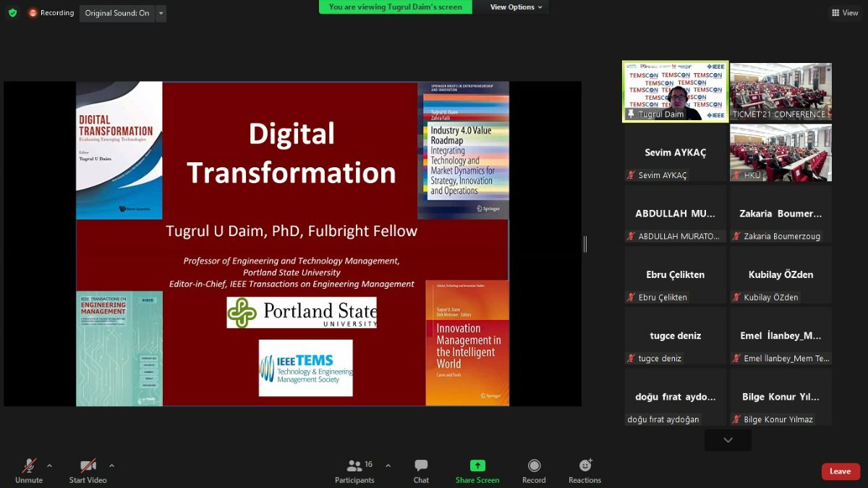Click the Innovation Management in the Intelligent World cover
The width and height of the screenshot is (868, 488).
point(467,342)
